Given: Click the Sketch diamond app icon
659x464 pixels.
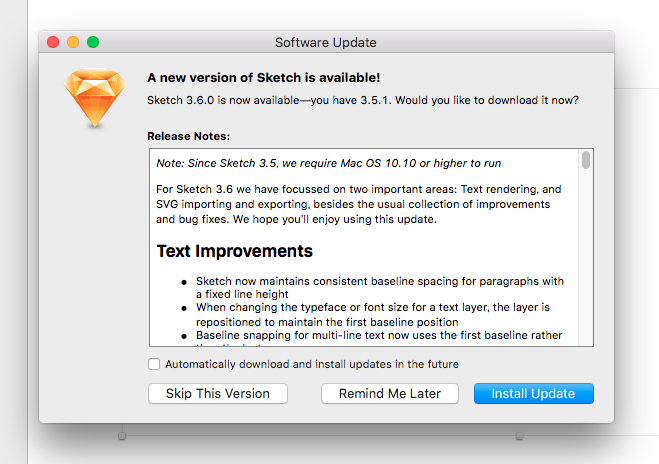Looking at the screenshot, I should 94,98.
